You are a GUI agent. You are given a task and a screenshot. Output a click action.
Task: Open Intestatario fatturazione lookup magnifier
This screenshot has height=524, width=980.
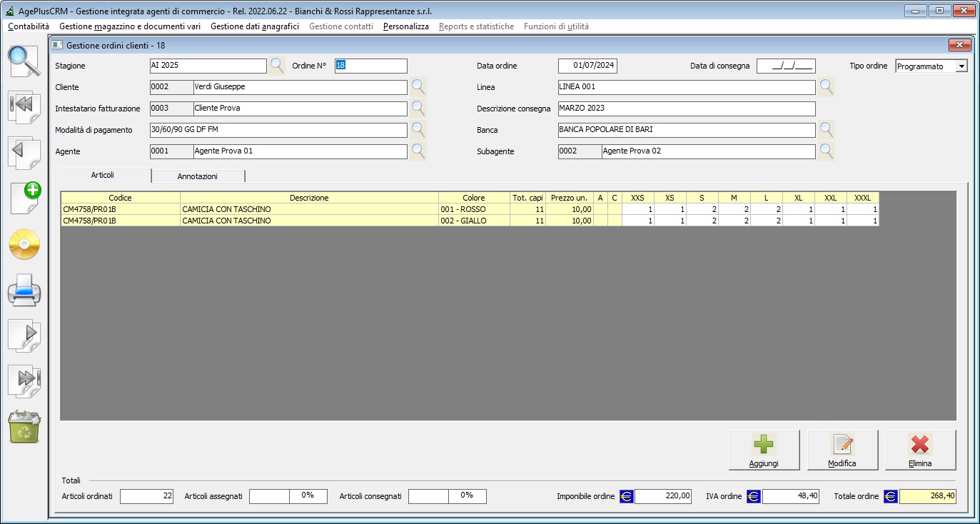click(x=418, y=109)
